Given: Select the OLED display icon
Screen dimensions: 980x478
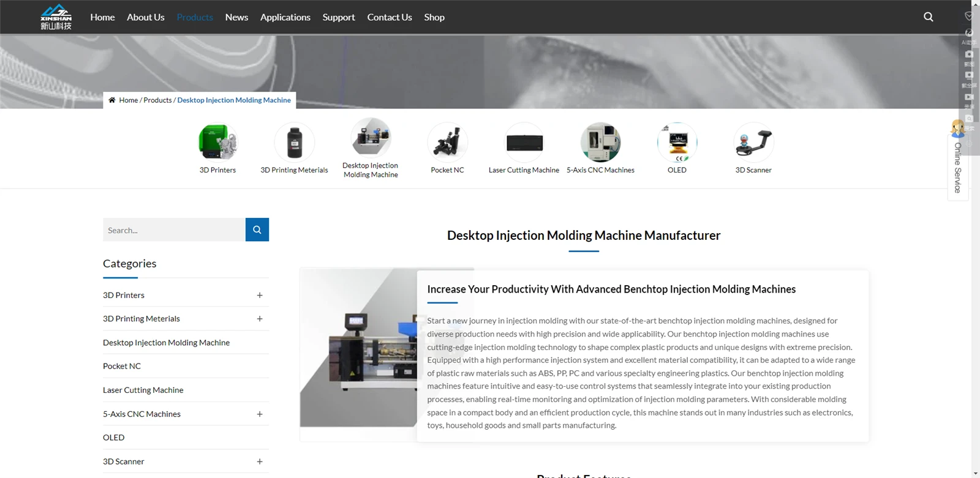Looking at the screenshot, I should (677, 141).
